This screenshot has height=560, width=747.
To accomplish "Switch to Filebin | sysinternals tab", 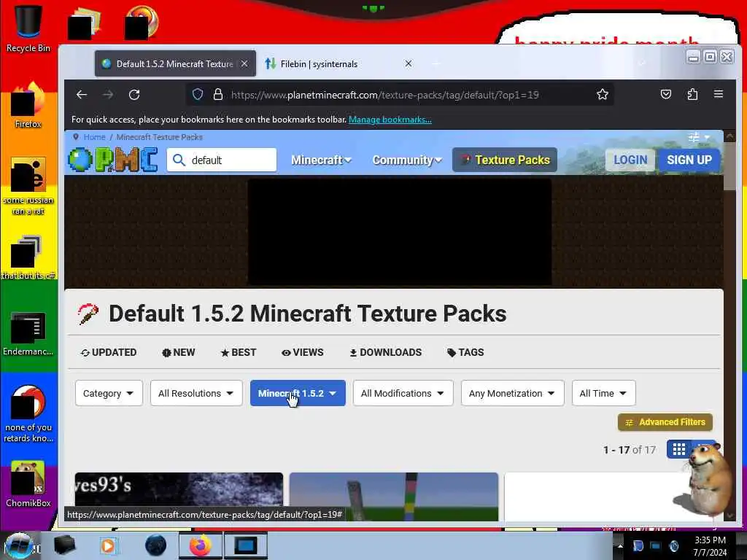I will [338, 63].
